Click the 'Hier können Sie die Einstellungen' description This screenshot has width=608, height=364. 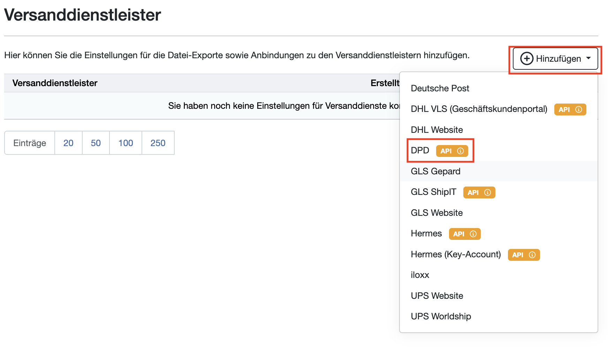pos(237,55)
